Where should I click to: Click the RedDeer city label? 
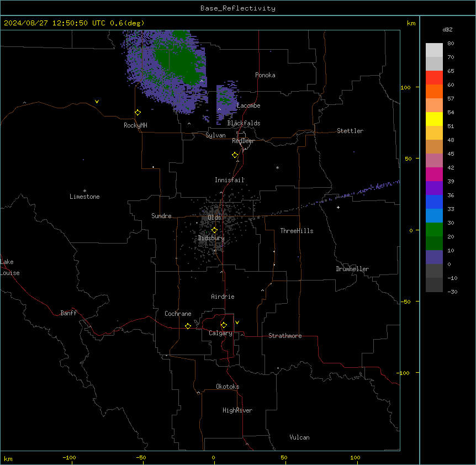tap(243, 141)
